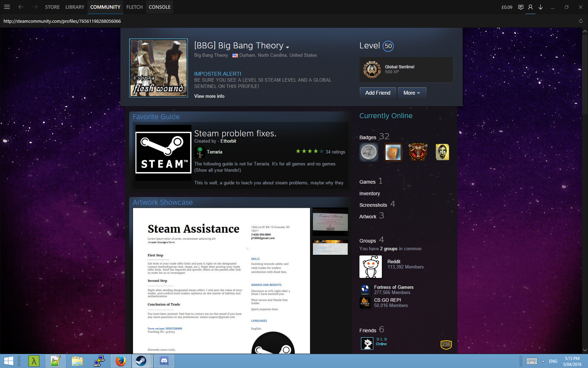Viewport: 588px width, 368px height.
Task: Click the Add Friend button
Action: pyautogui.click(x=378, y=93)
